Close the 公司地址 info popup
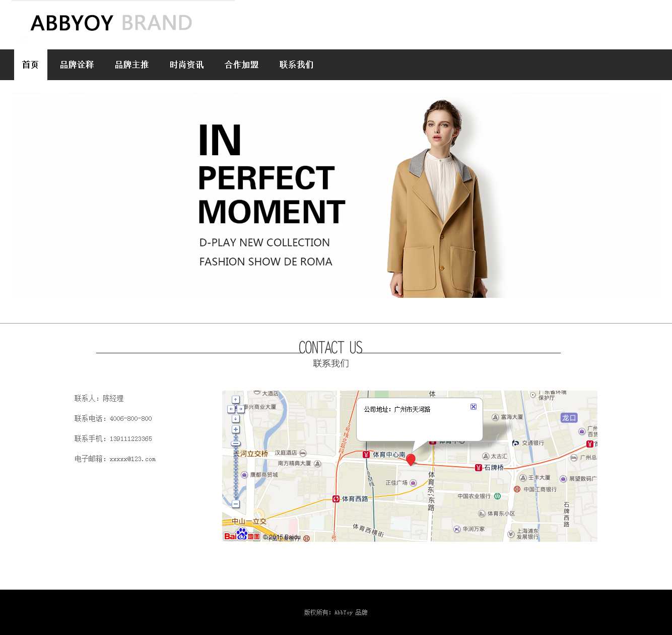672x635 pixels. tap(474, 407)
